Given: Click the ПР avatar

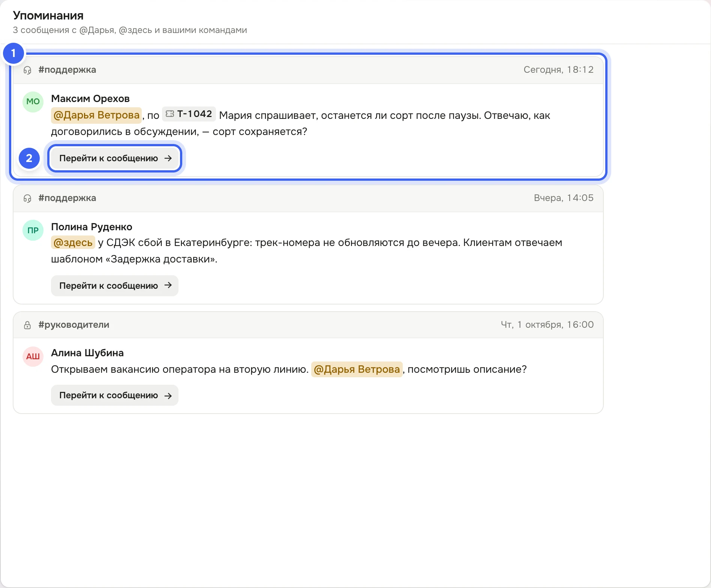Looking at the screenshot, I should coord(33,230).
